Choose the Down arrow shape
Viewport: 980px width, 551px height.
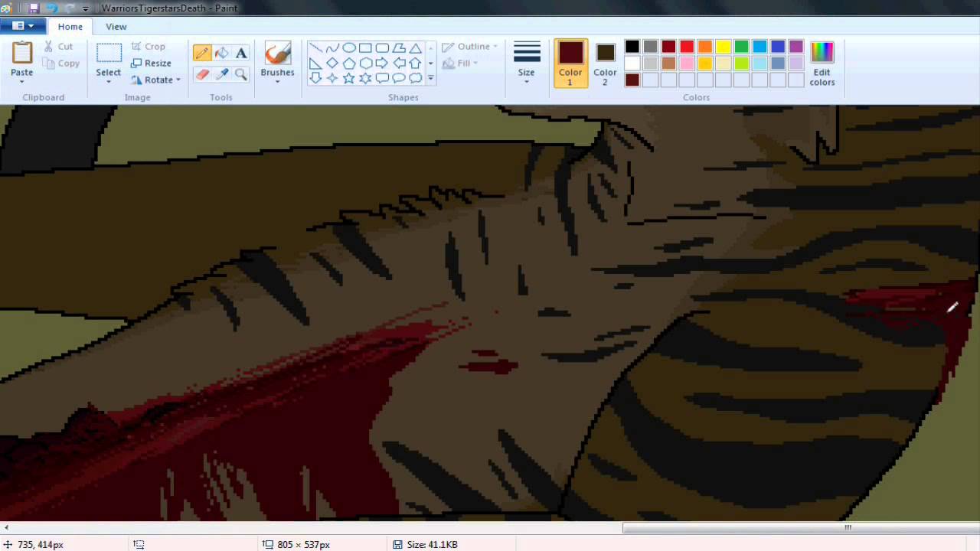tap(315, 78)
